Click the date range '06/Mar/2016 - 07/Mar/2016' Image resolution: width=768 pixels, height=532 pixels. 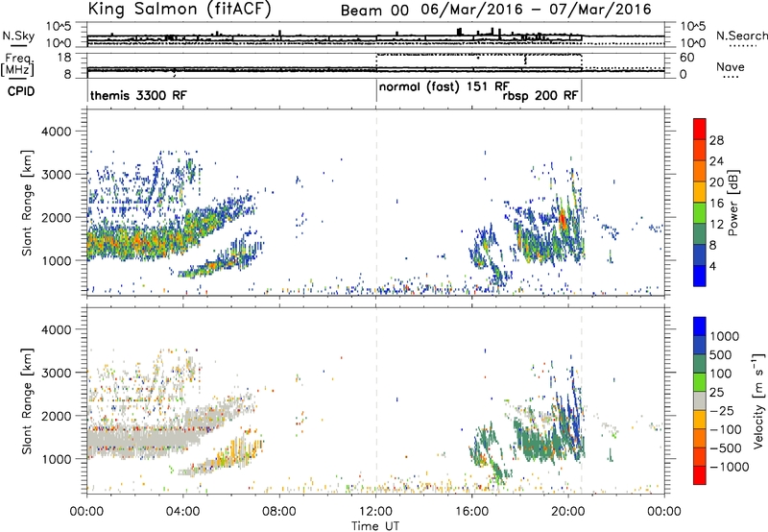click(537, 10)
